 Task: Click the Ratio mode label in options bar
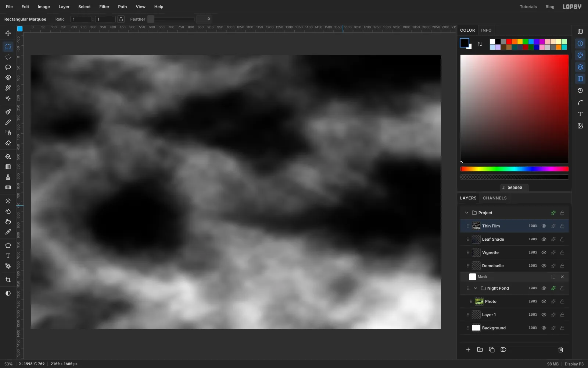60,19
